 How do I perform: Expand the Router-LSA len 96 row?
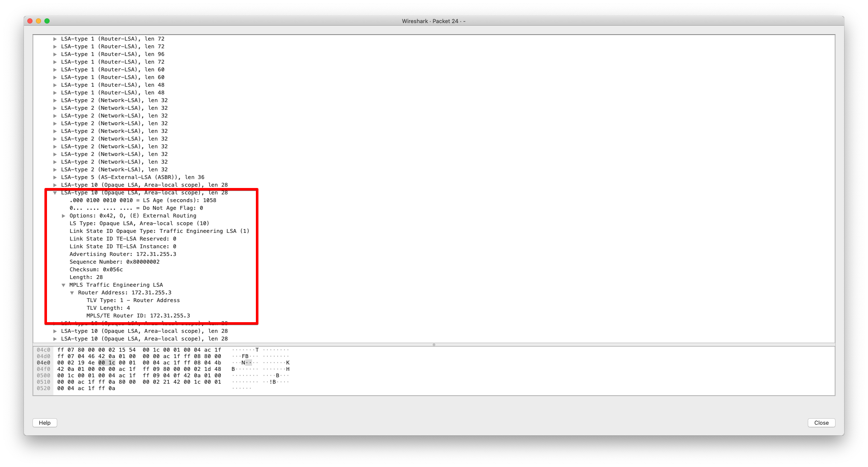55,54
